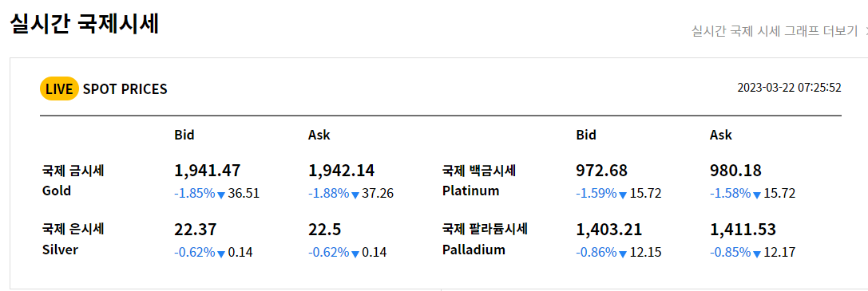868x291 pixels.
Task: Click Platinum ask price 980.18
Action: [735, 171]
